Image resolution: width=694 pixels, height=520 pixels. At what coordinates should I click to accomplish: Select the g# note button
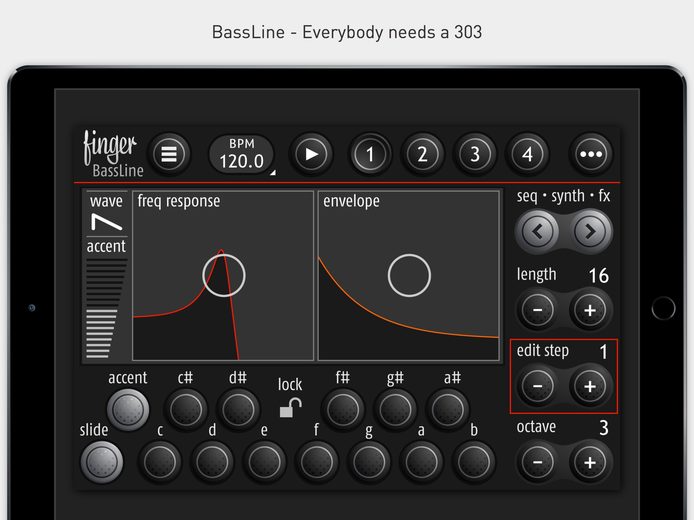396,410
